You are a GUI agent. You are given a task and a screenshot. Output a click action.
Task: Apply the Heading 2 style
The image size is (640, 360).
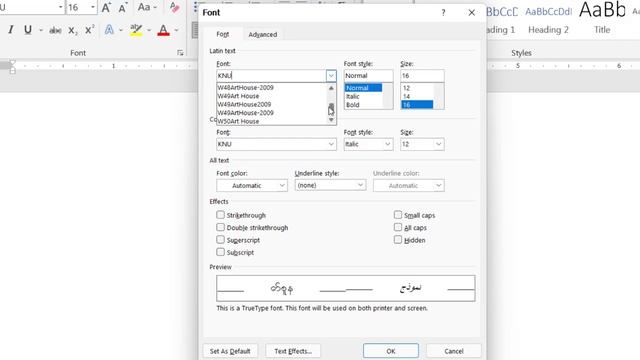pos(548,20)
